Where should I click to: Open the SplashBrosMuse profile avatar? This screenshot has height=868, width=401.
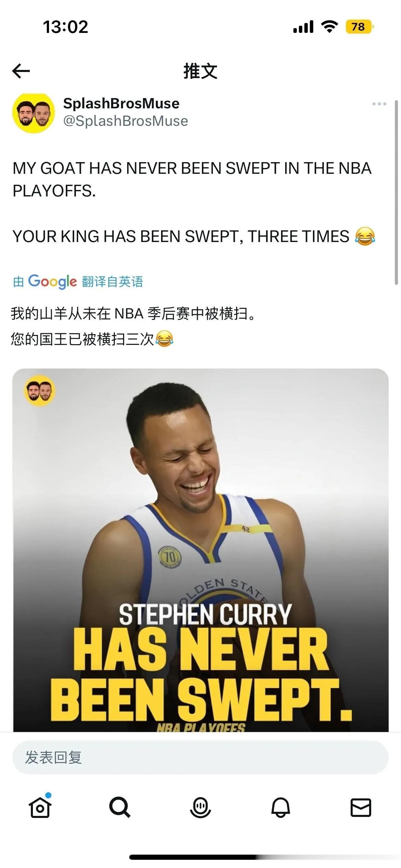pos(33,113)
